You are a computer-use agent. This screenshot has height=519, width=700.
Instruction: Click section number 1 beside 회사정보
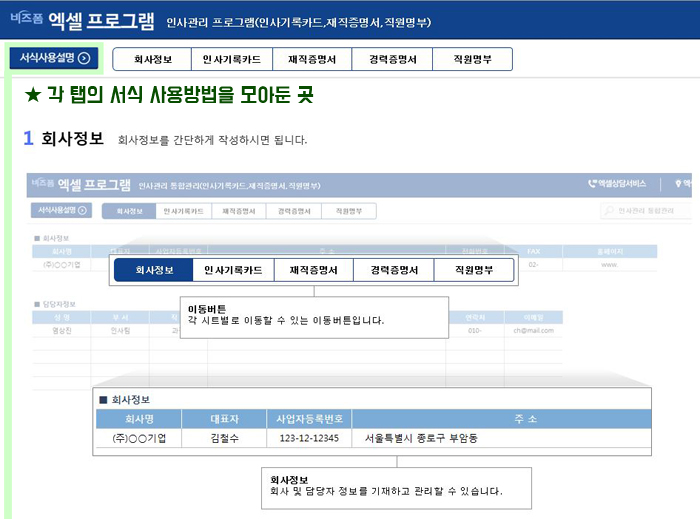(x=28, y=138)
